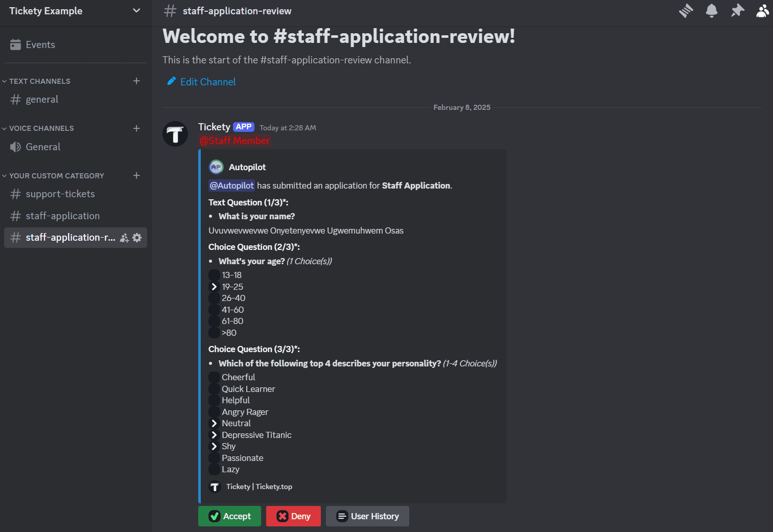Open the notification settings bell icon
The image size is (773, 532).
[712, 10]
